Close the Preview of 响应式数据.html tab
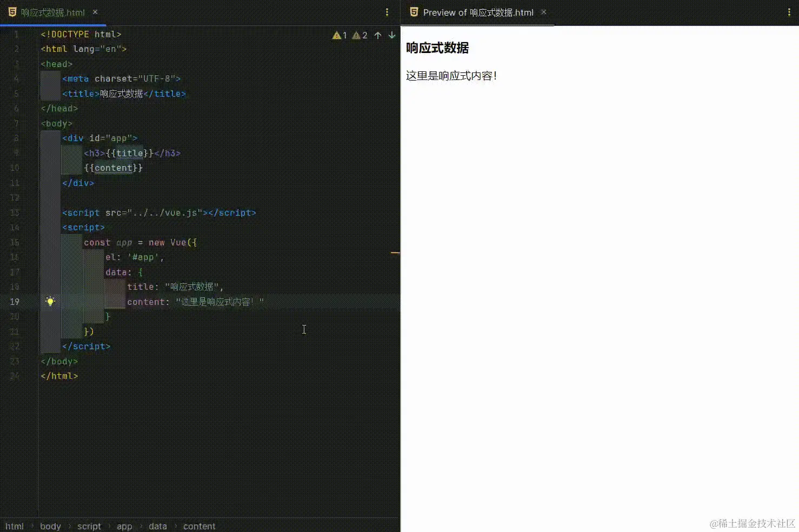799x532 pixels. click(544, 12)
